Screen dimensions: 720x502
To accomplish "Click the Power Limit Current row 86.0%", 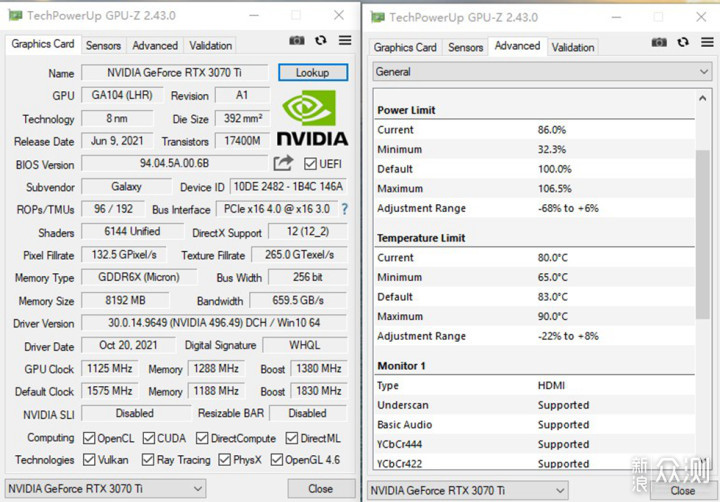I will point(534,130).
